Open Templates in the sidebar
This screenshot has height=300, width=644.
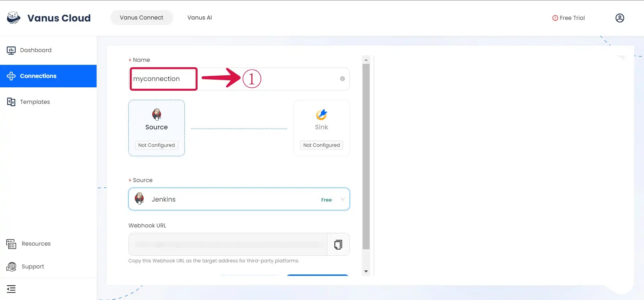(x=48, y=102)
